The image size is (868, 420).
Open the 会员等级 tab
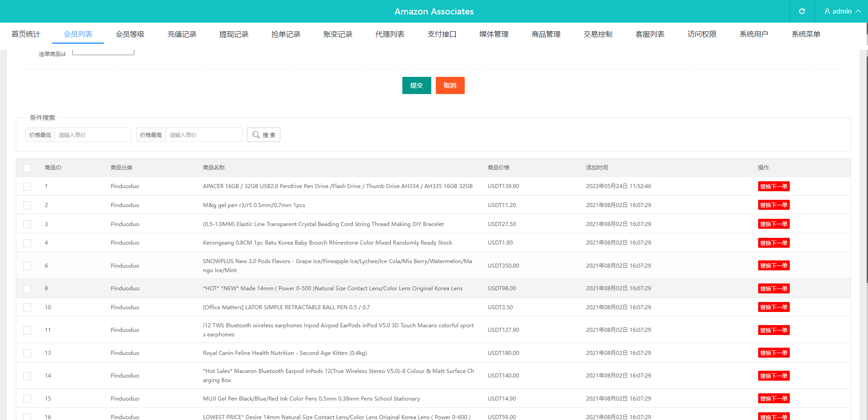pos(130,34)
